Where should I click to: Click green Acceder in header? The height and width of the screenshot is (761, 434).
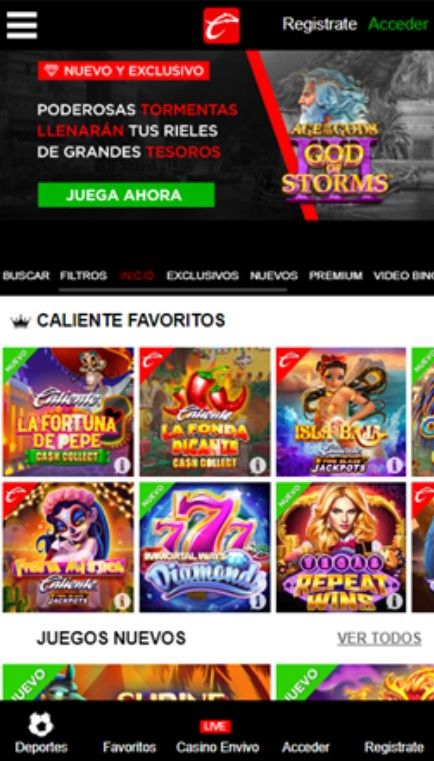click(x=398, y=24)
